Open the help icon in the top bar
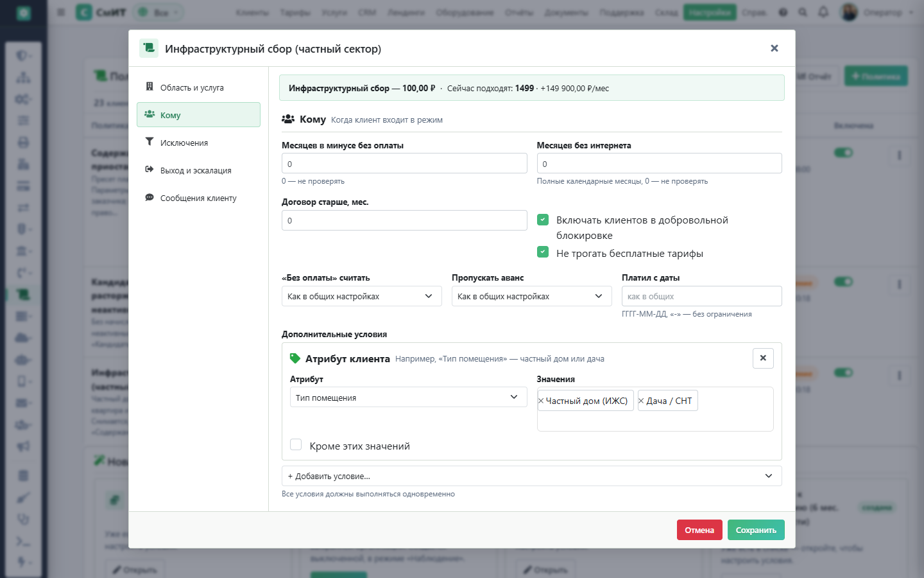This screenshot has height=578, width=924. [783, 12]
